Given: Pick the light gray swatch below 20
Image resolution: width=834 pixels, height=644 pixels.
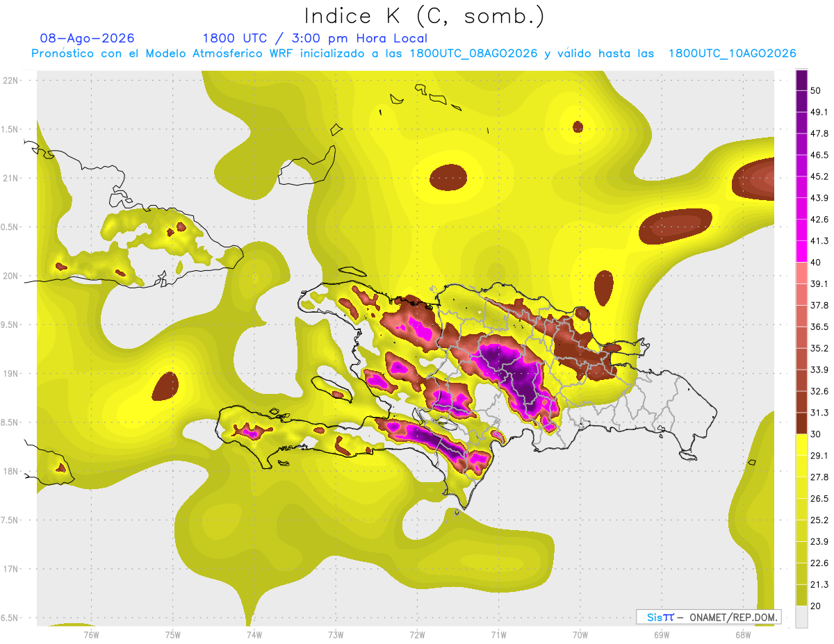Looking at the screenshot, I should click(x=801, y=617).
